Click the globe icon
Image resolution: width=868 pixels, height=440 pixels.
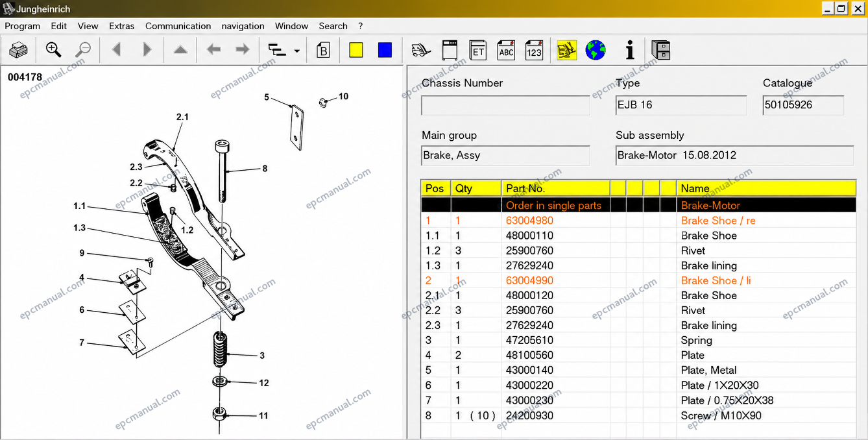596,50
